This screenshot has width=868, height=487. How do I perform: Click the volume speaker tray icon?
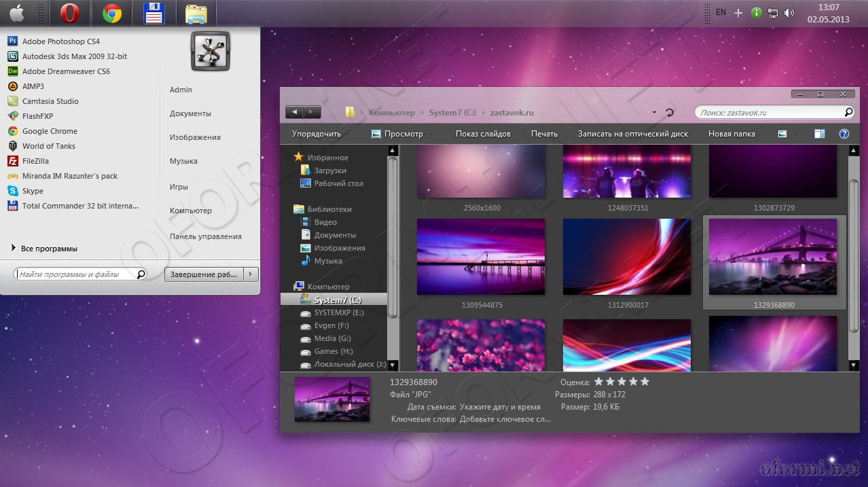point(789,13)
